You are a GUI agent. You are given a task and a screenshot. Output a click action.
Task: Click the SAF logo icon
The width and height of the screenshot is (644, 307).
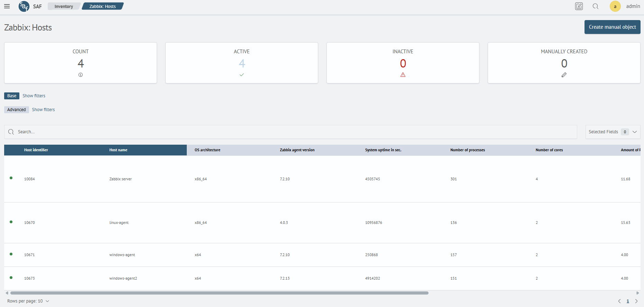coord(24,6)
